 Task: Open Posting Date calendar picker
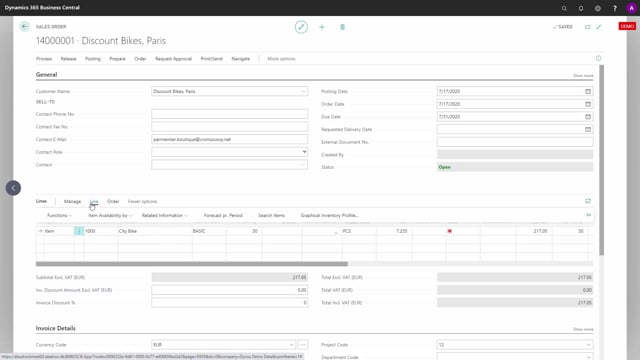[x=588, y=91]
